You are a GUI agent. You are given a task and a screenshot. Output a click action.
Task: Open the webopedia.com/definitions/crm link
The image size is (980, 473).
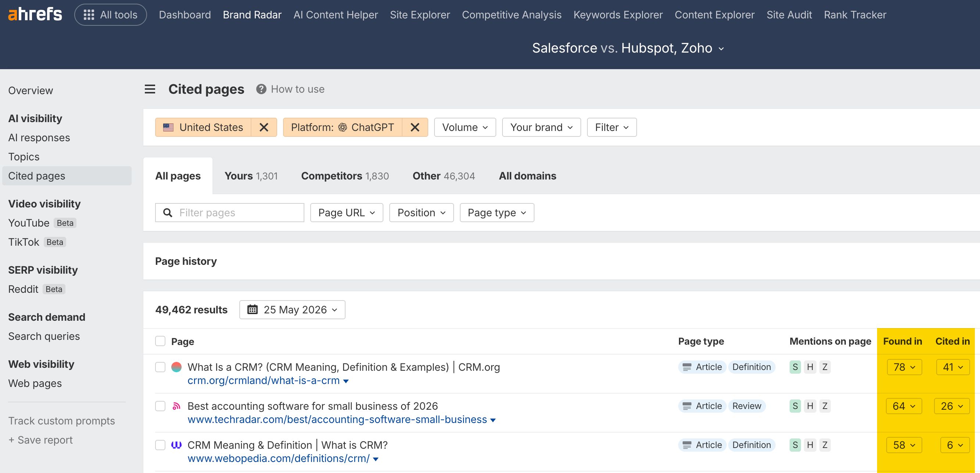(x=279, y=458)
